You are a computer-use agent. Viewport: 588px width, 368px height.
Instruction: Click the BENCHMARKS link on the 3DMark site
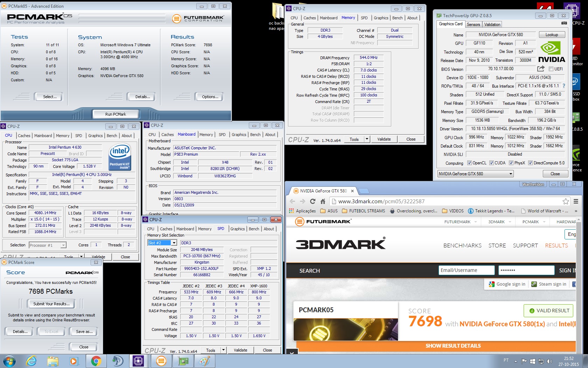click(462, 246)
